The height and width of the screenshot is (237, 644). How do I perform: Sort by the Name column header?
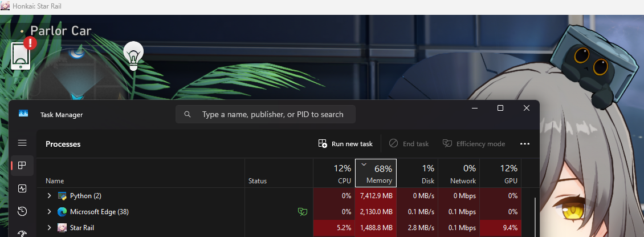pyautogui.click(x=140, y=173)
